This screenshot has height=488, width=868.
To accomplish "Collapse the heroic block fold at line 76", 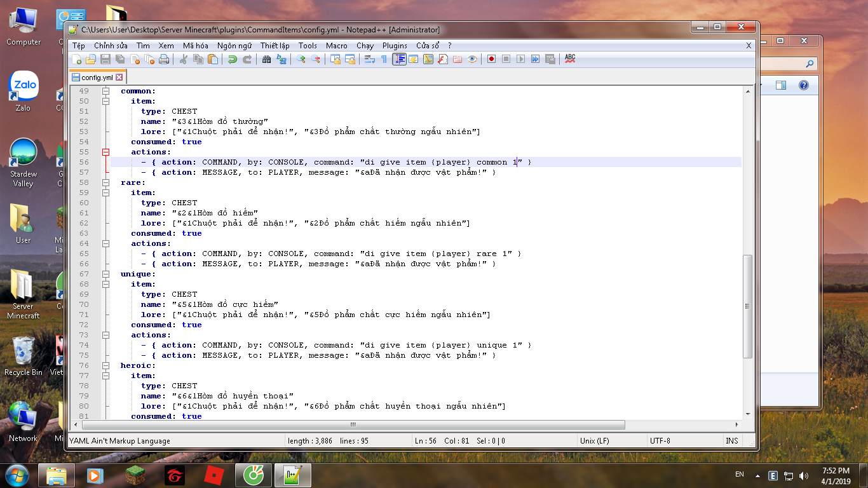I will (105, 365).
